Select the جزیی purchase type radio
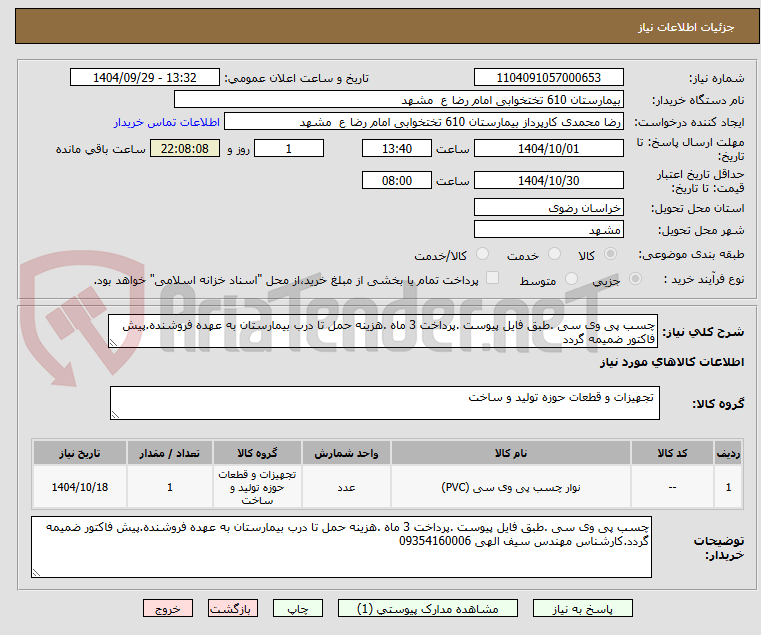 point(635,279)
